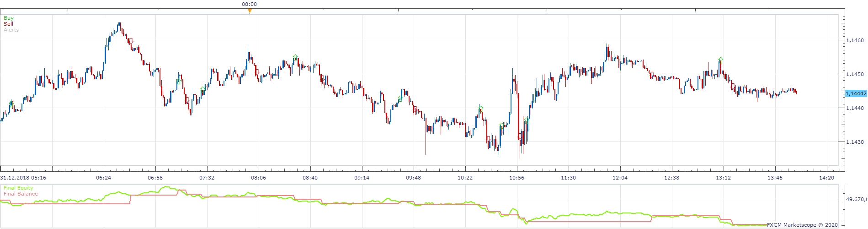The image size is (868, 229).
Task: Click the 08:40 time axis label
Action: [310, 178]
